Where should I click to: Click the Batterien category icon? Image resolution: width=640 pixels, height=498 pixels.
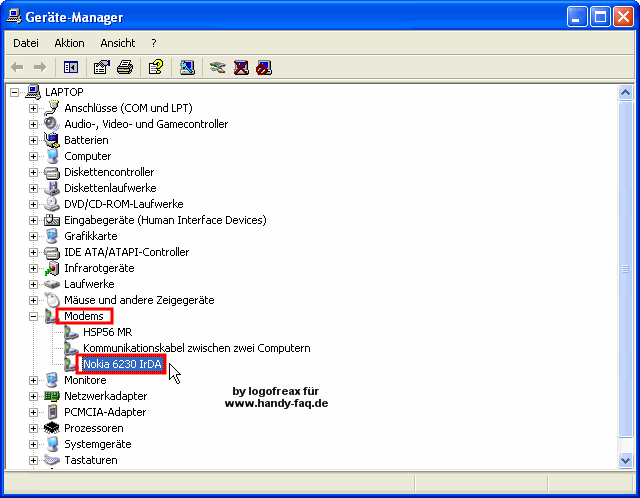tap(52, 140)
